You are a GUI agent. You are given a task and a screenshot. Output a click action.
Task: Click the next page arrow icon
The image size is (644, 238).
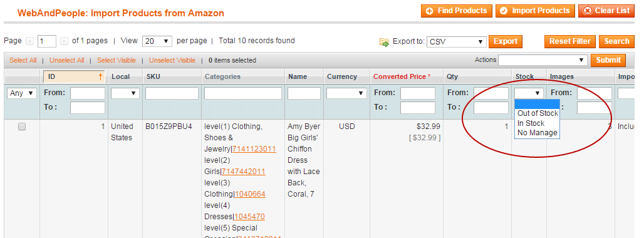click(x=64, y=41)
